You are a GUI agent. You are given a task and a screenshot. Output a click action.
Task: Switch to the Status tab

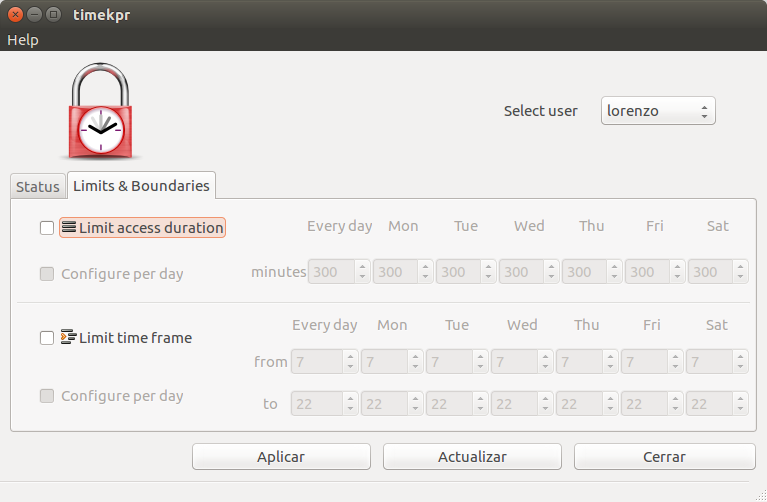coord(38,186)
